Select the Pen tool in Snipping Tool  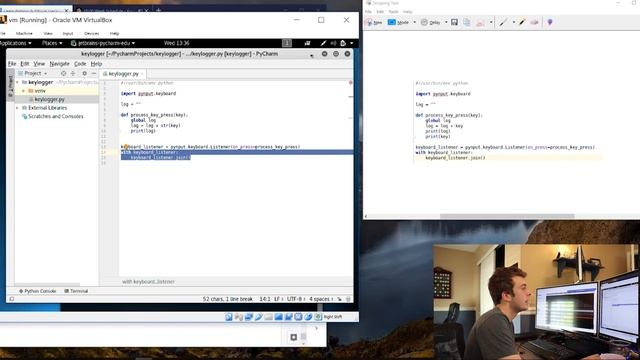coord(503,22)
